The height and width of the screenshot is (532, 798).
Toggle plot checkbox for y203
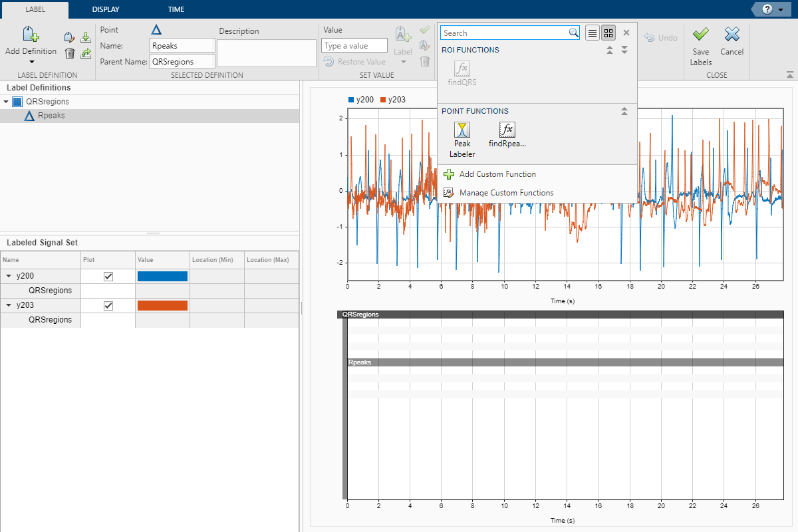108,306
